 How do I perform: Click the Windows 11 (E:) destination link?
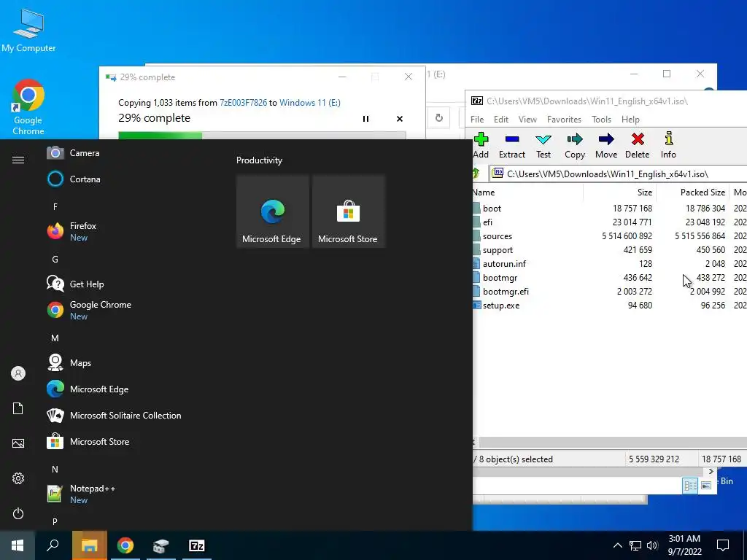tap(309, 102)
